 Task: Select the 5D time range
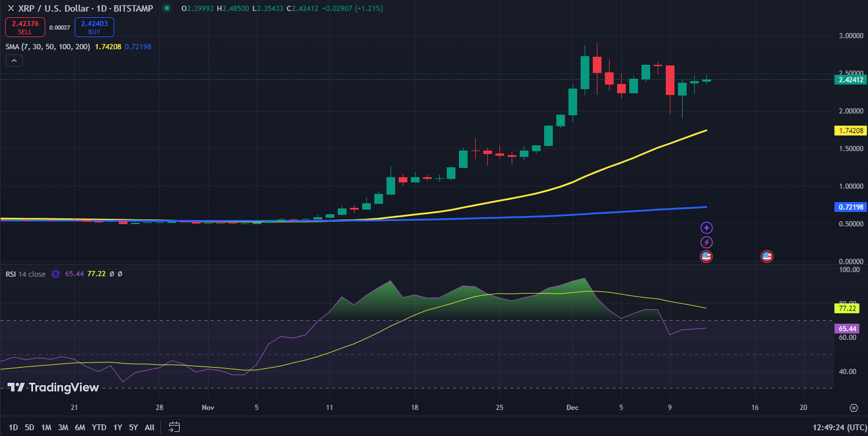click(30, 427)
